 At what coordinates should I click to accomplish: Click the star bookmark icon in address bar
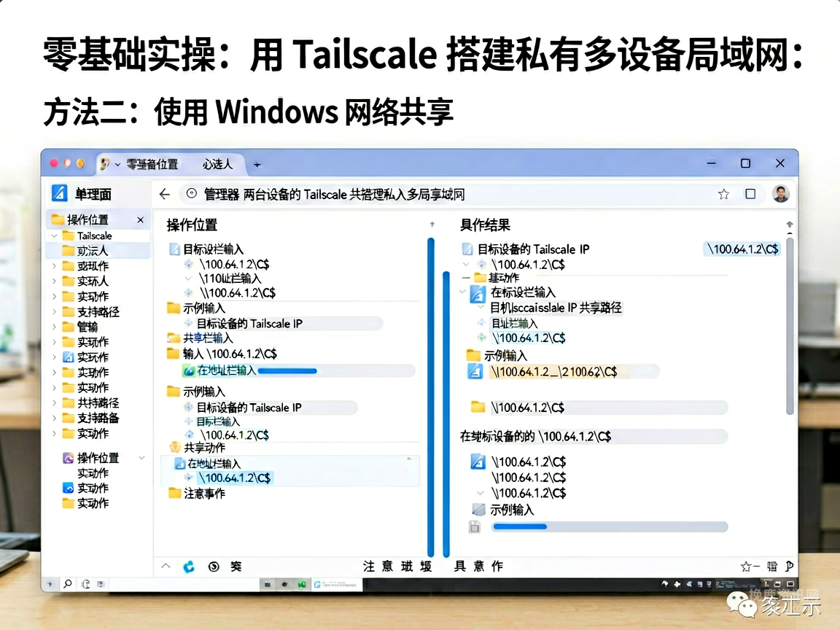pos(723,194)
